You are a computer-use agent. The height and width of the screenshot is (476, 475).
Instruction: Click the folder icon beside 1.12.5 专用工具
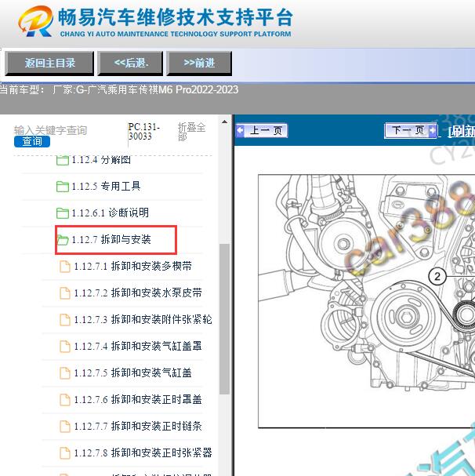pos(63,187)
